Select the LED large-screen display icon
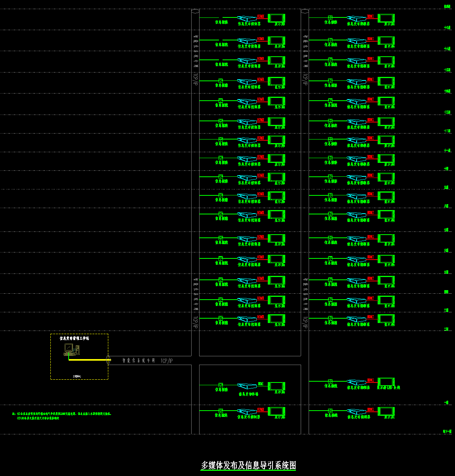 (x=386, y=382)
